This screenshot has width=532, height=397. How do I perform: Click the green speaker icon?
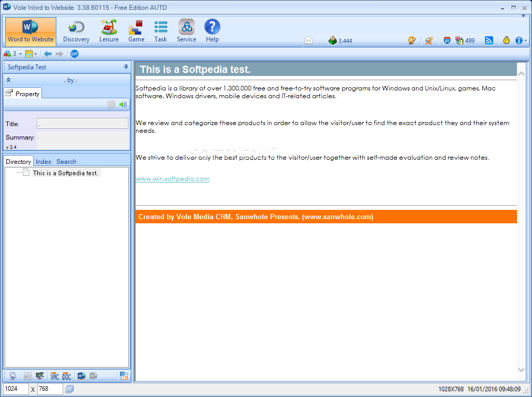pyautogui.click(x=123, y=104)
